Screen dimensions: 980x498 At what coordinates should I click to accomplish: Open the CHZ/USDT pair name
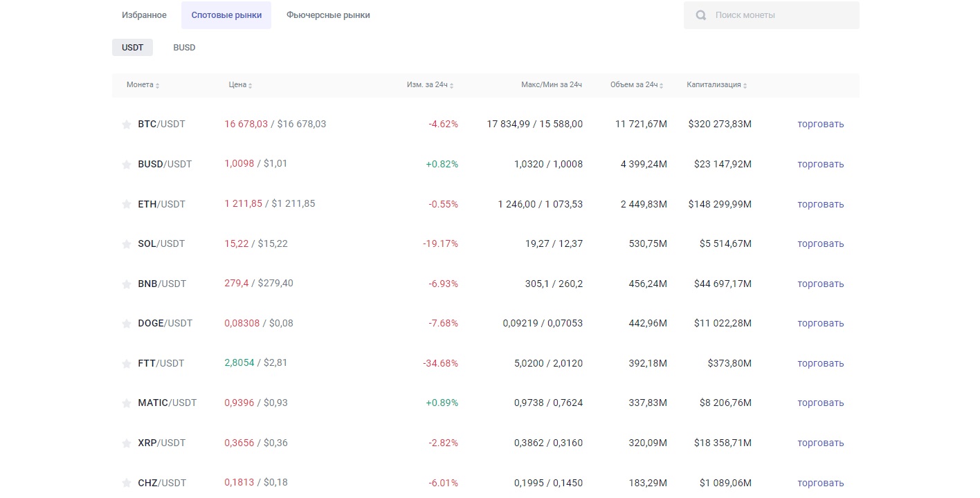coord(162,483)
